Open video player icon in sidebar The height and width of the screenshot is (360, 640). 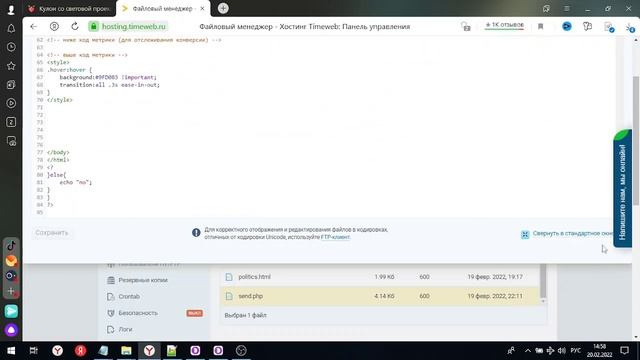click(11, 103)
